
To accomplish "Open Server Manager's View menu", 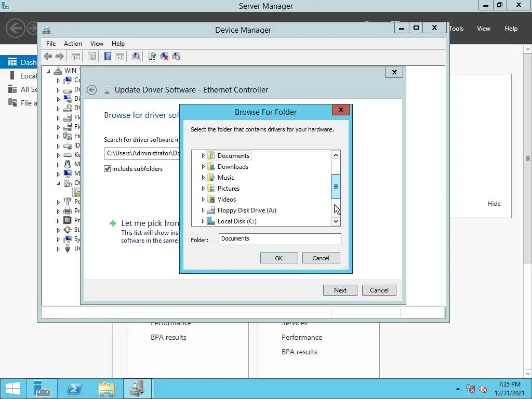I will coord(484,29).
